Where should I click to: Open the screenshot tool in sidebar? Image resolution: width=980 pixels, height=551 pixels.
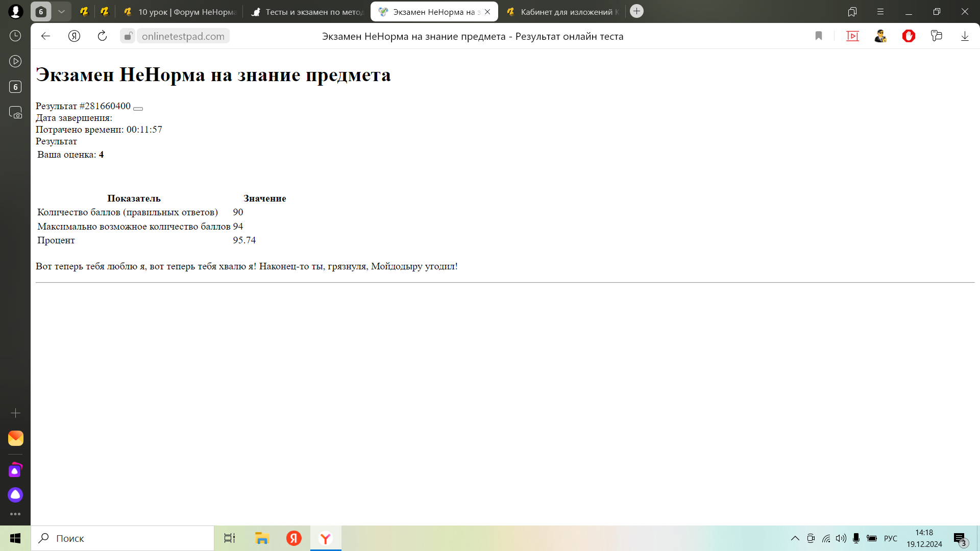coord(15,113)
